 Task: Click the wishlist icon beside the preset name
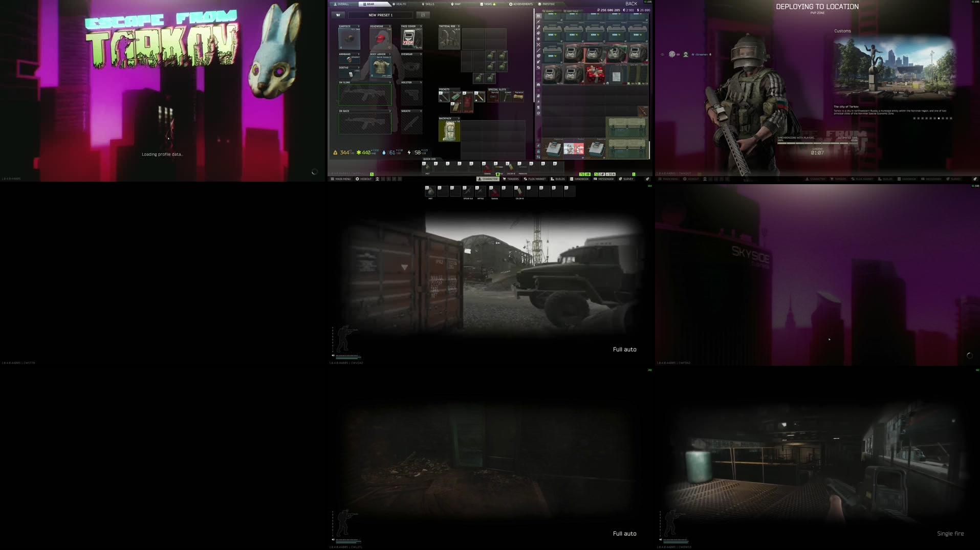tap(338, 15)
